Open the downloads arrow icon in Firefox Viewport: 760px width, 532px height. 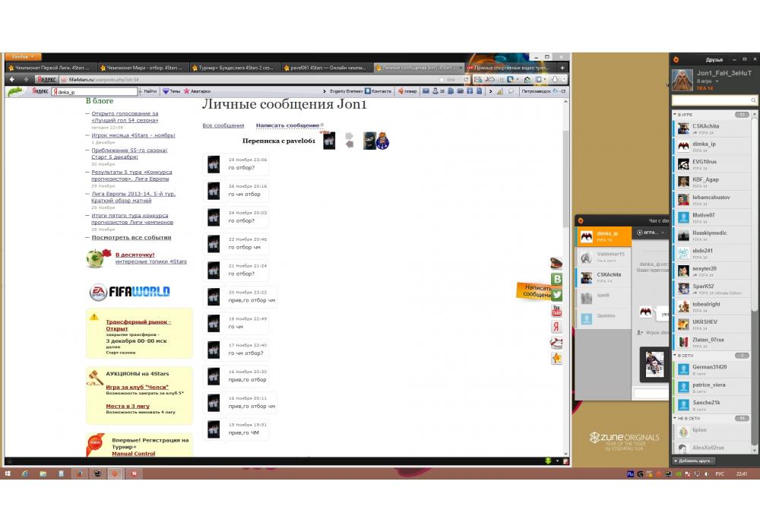555,80
